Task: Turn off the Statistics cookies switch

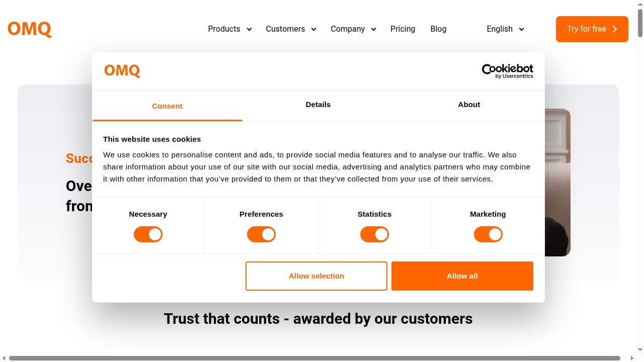Action: pos(374,234)
